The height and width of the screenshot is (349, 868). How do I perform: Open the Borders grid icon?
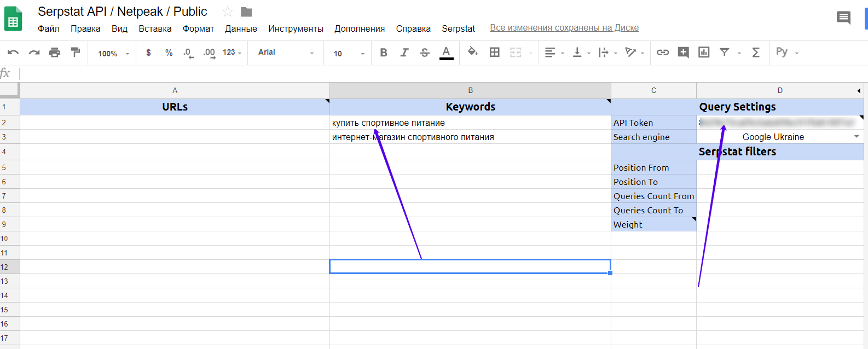[x=494, y=53]
